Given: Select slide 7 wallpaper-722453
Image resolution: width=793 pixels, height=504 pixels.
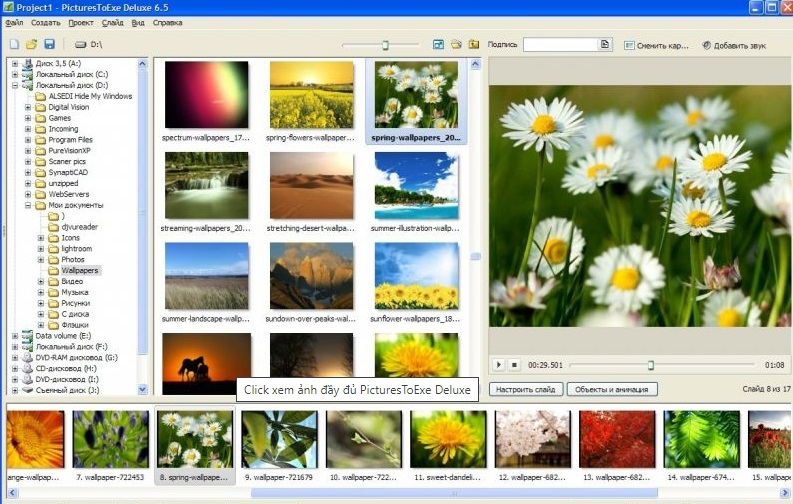Looking at the screenshot, I should [111, 439].
